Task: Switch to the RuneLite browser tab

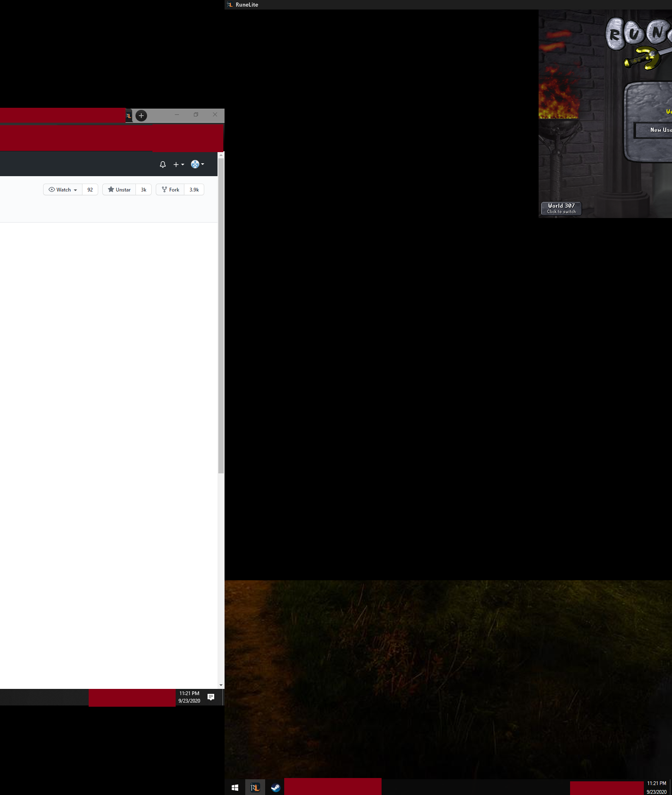Action: pos(128,115)
